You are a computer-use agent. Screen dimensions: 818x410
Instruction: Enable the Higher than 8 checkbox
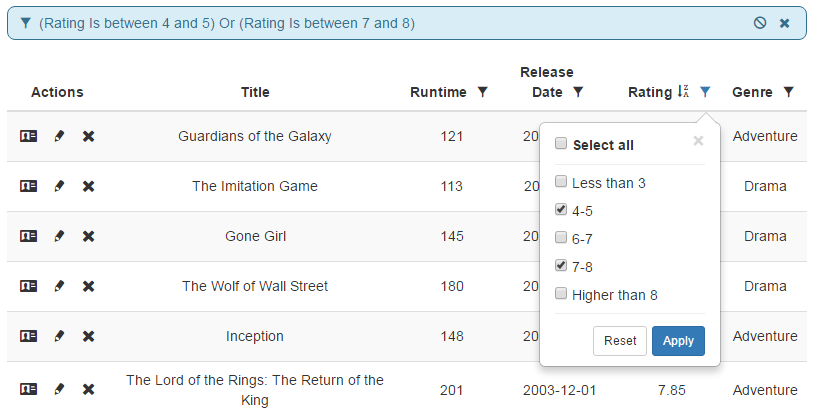(x=561, y=294)
